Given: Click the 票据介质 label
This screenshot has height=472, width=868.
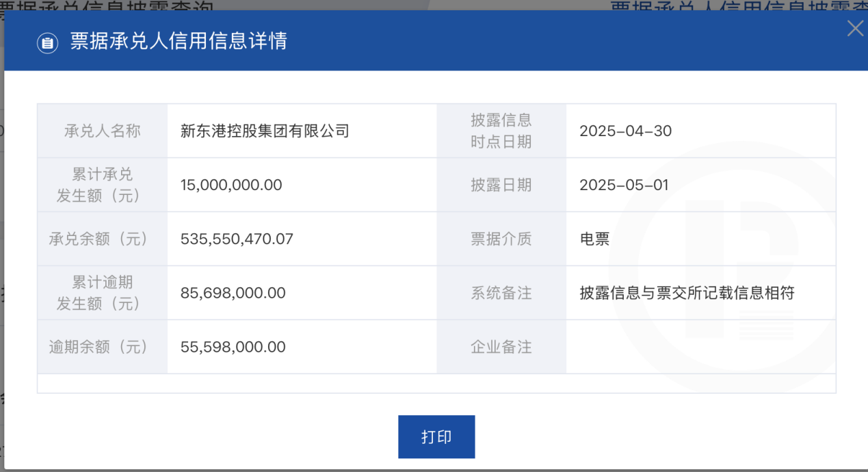Looking at the screenshot, I should (x=501, y=239).
